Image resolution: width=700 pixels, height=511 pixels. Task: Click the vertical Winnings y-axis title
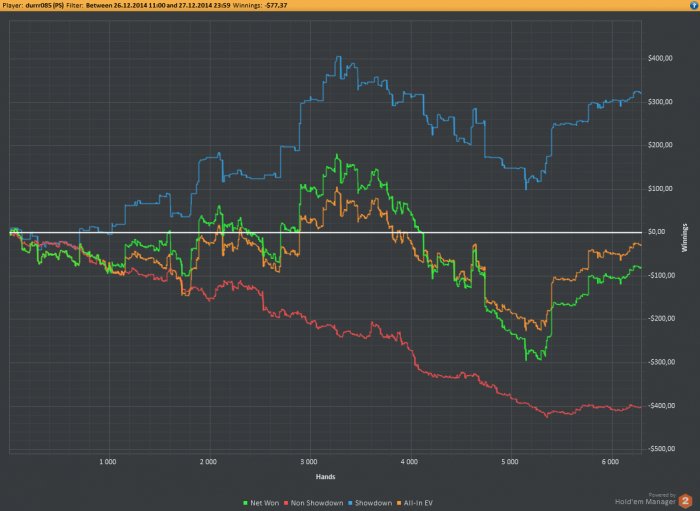(684, 238)
